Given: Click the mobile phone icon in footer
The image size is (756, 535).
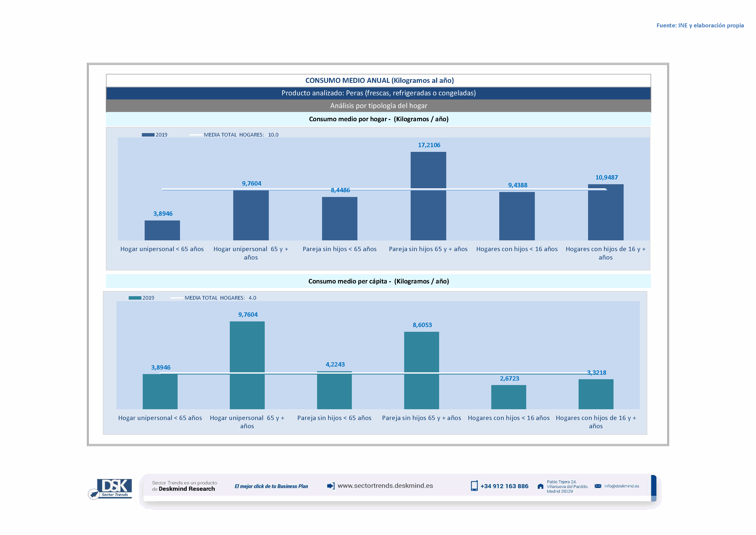Looking at the screenshot, I should click(474, 486).
